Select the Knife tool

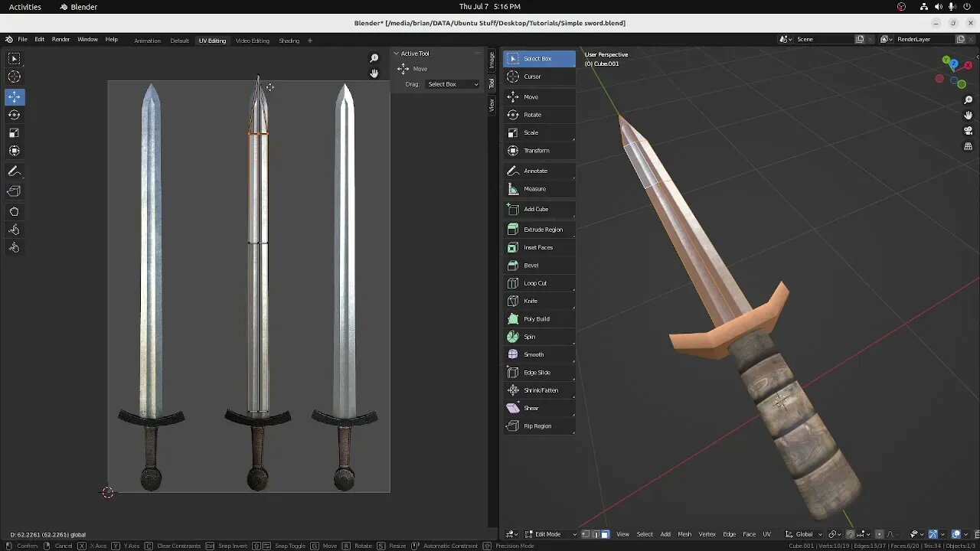tap(539, 301)
